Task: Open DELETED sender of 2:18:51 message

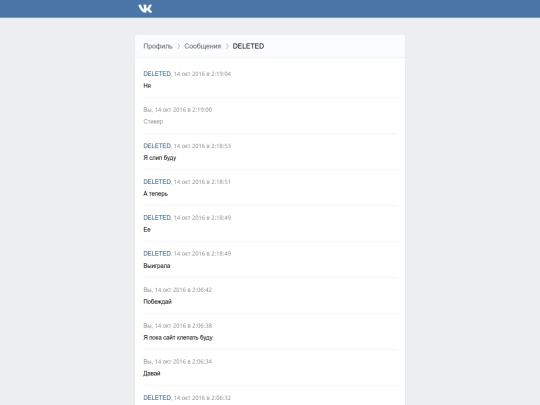Action: click(157, 181)
